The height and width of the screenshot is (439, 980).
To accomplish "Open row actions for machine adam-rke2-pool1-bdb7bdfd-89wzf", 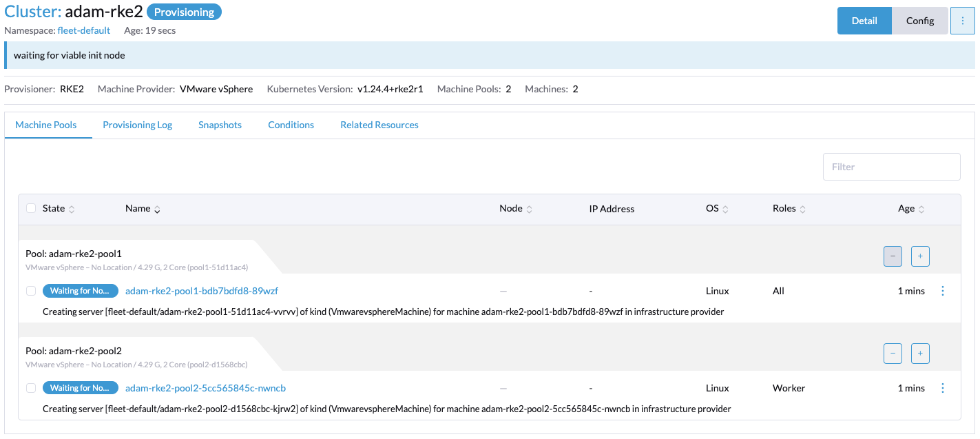I will (x=942, y=290).
